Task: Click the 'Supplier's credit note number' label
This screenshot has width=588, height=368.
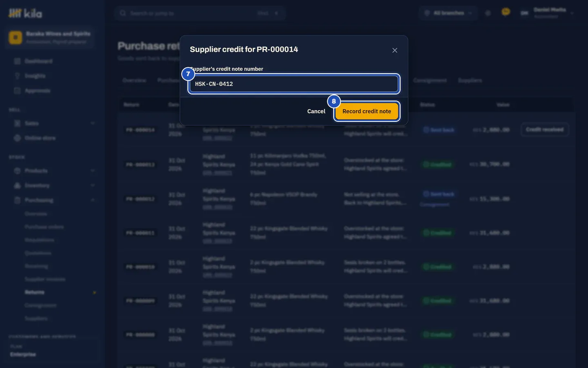Action: tap(227, 69)
